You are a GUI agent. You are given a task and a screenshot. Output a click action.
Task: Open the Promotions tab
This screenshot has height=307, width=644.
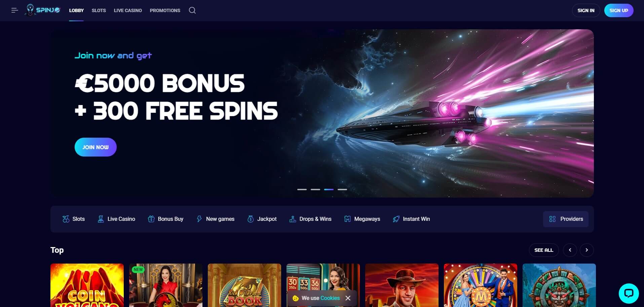[x=165, y=10]
